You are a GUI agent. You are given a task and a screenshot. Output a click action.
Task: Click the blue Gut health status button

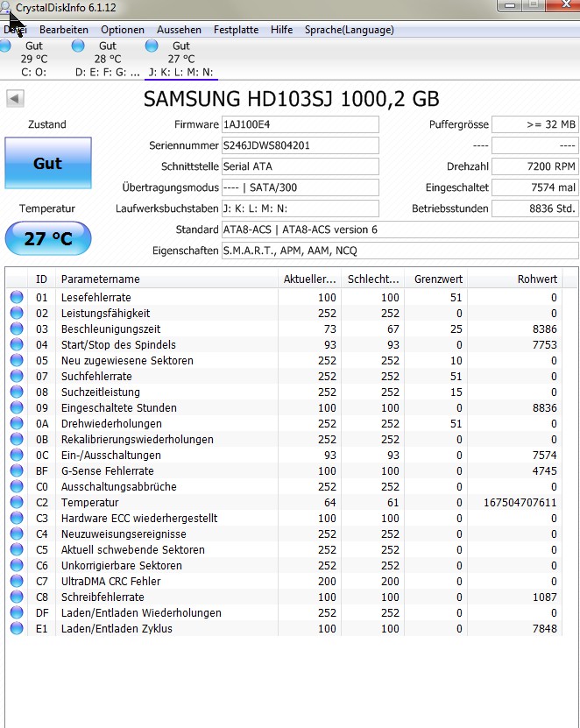[x=48, y=163]
